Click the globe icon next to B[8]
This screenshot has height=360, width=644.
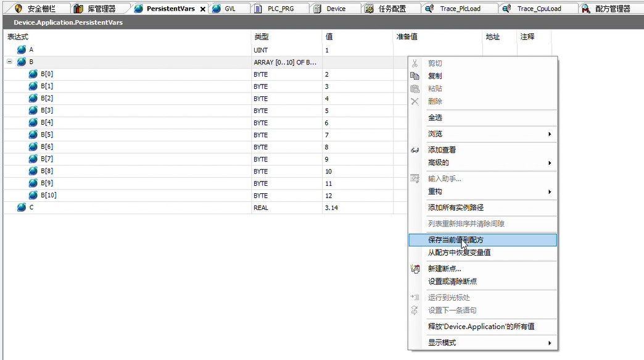pos(33,171)
